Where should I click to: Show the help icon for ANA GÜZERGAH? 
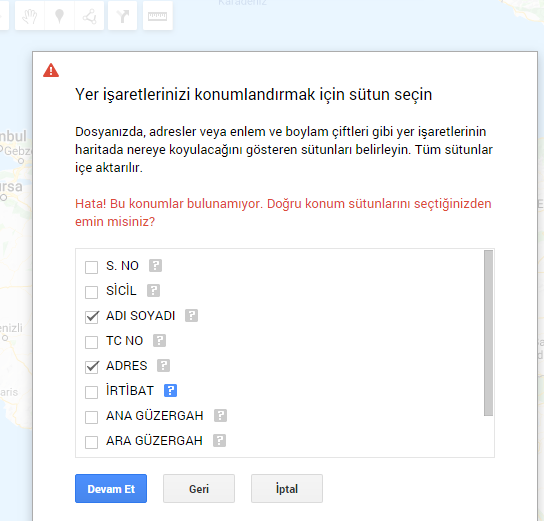point(220,416)
